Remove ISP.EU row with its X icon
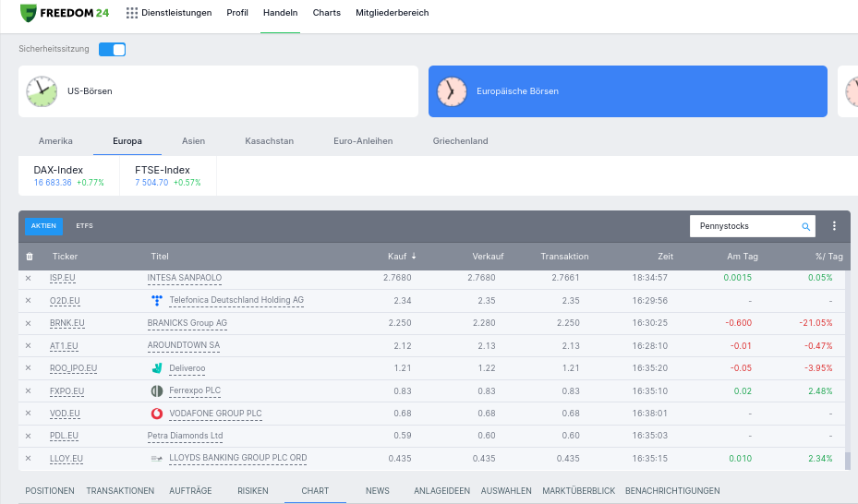This screenshot has width=858, height=504. click(28, 278)
